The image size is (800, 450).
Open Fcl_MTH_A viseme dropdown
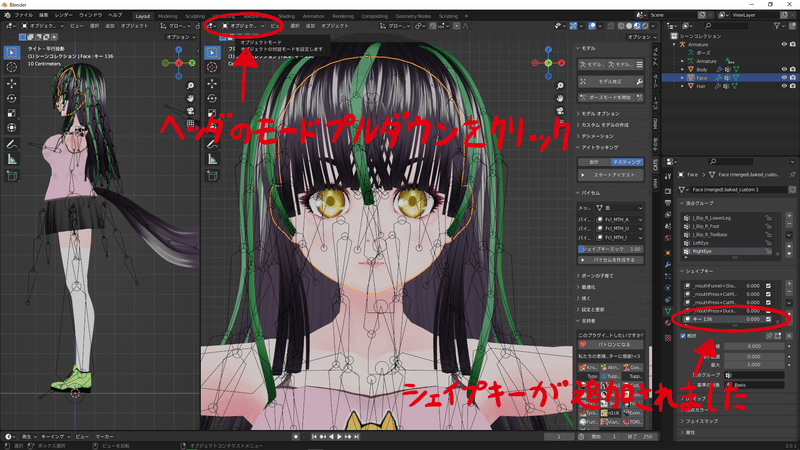coord(620,219)
